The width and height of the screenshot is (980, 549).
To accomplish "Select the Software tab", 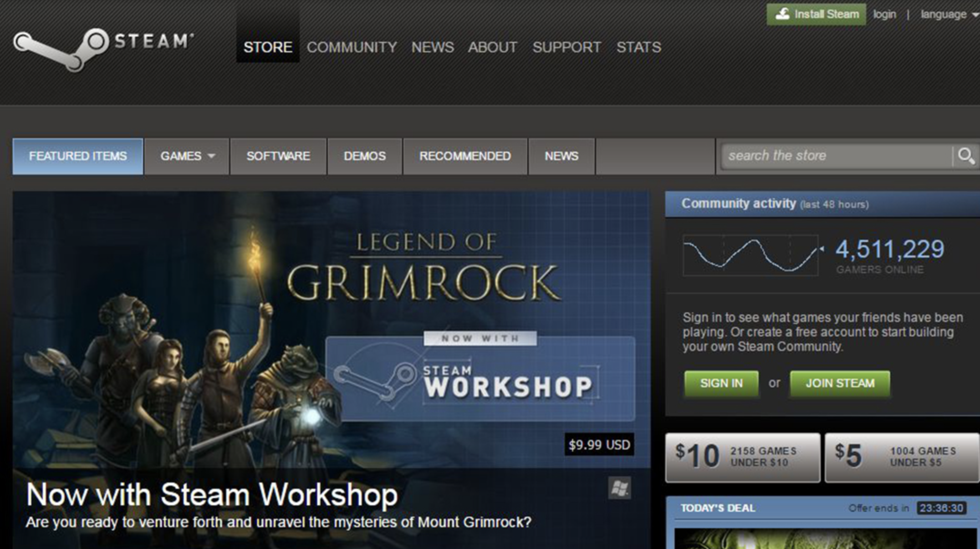I will coord(278,156).
